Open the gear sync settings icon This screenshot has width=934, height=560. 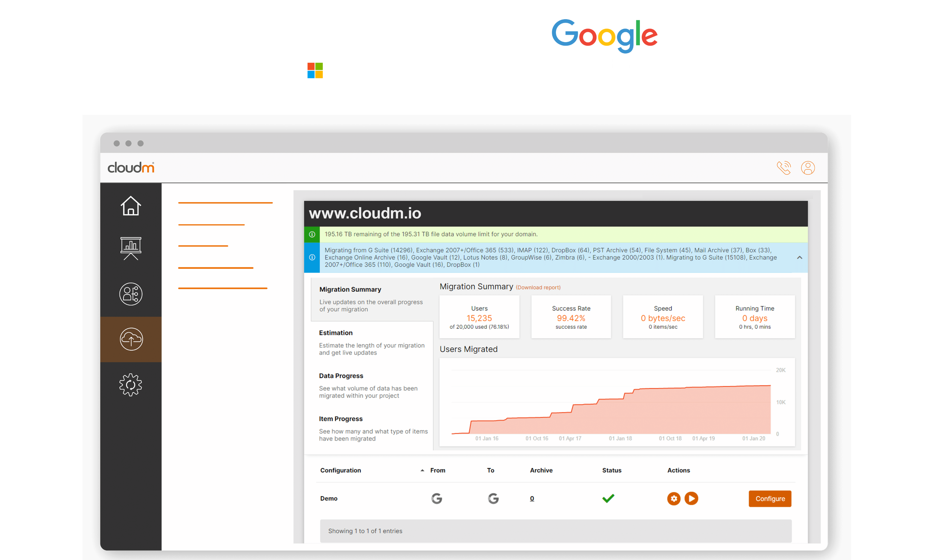click(131, 384)
